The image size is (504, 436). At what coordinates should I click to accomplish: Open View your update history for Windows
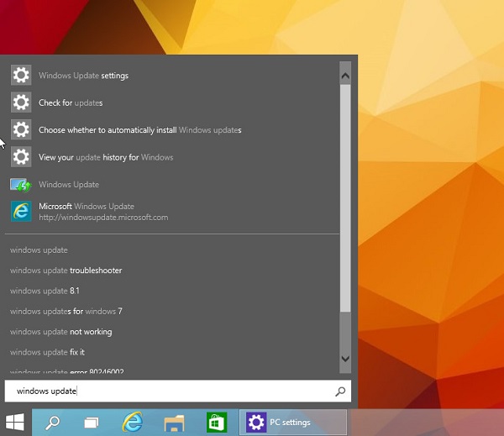(x=106, y=157)
